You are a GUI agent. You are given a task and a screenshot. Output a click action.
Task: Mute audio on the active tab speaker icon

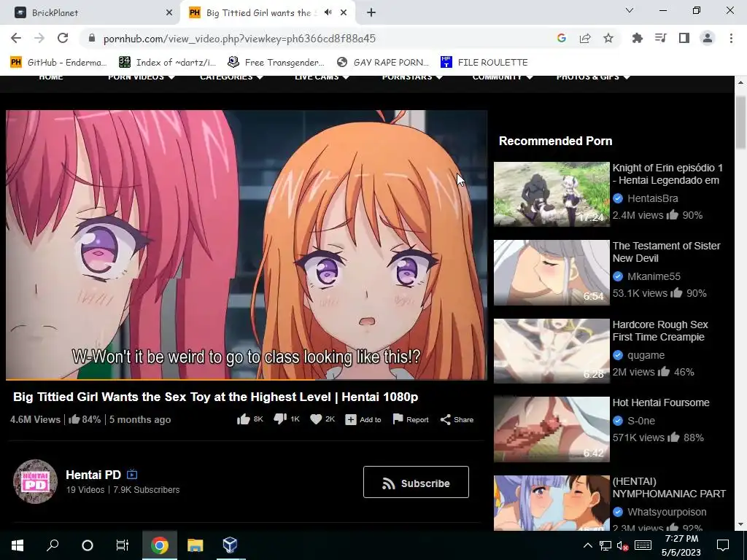pos(328,12)
